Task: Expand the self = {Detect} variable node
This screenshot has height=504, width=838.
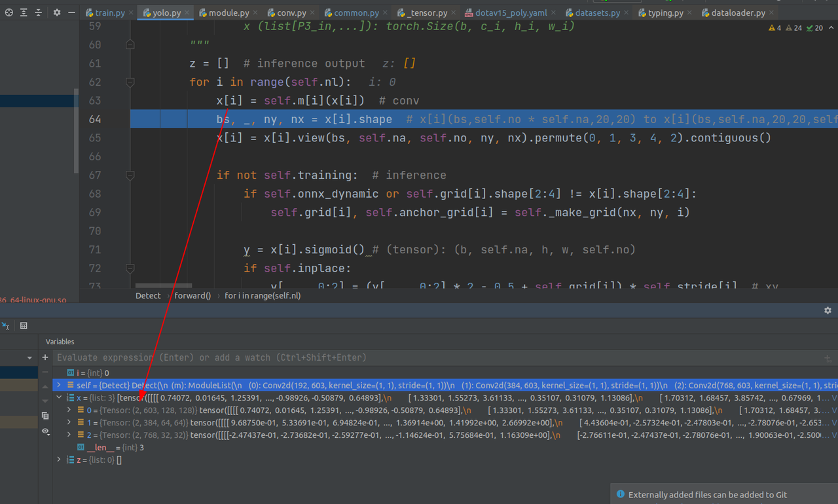Action: 59,385
